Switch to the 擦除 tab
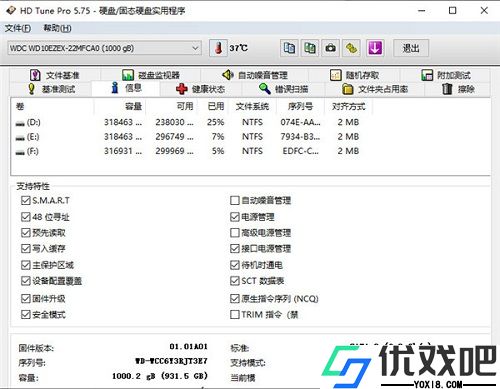The width and height of the screenshot is (500, 389). [x=458, y=89]
